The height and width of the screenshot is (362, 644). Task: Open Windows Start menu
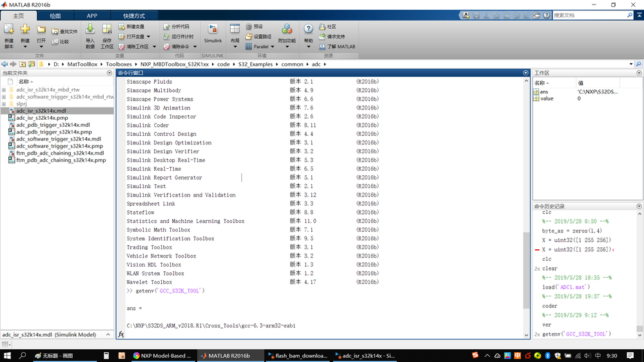point(7,356)
